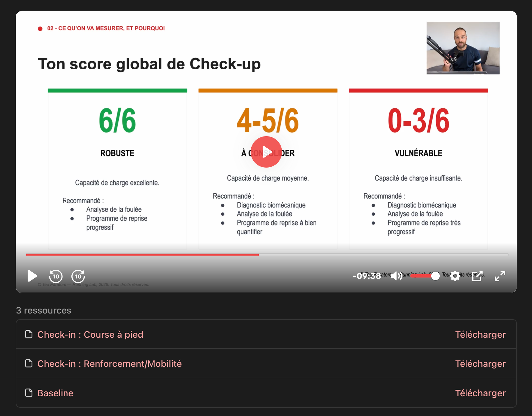Screen dimensions: 532x416
Task: Download Baseline via Télécharger
Action: click(x=480, y=393)
